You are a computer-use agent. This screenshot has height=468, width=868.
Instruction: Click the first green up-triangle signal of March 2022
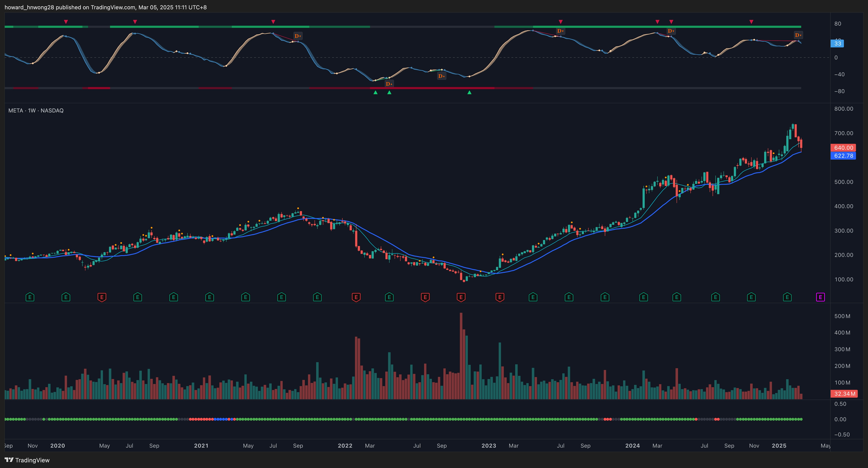375,92
